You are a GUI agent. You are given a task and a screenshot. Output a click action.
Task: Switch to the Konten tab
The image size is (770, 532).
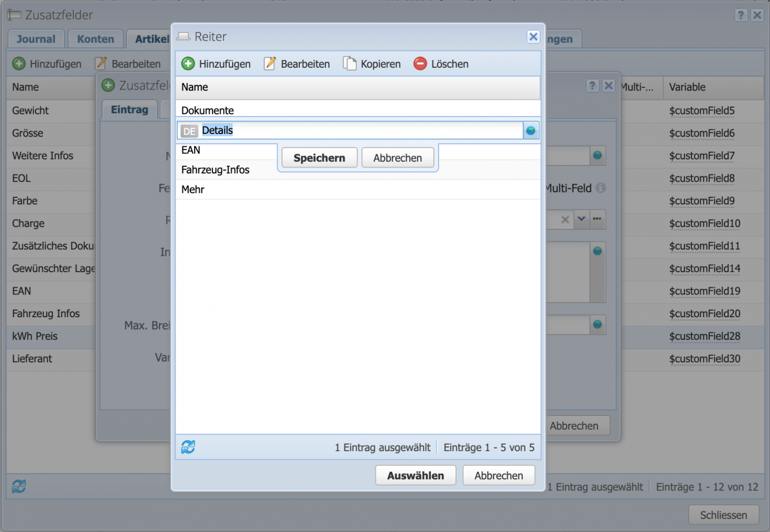tap(95, 39)
